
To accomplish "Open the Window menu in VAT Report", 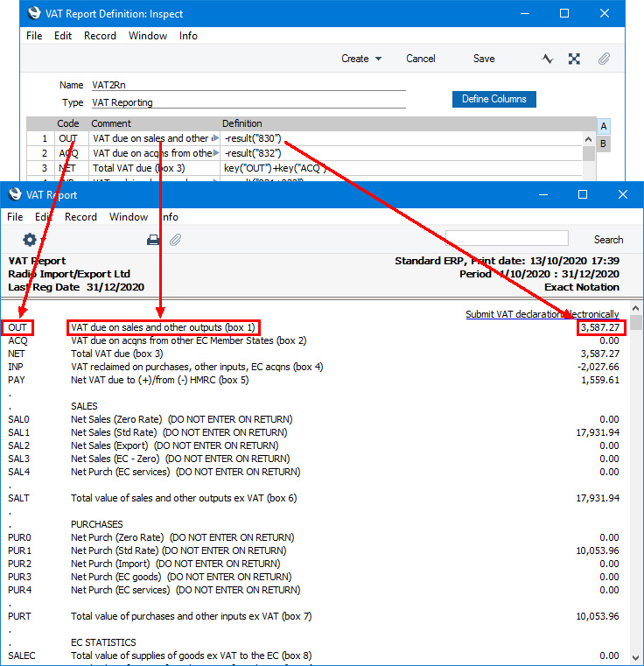I will pos(129,217).
